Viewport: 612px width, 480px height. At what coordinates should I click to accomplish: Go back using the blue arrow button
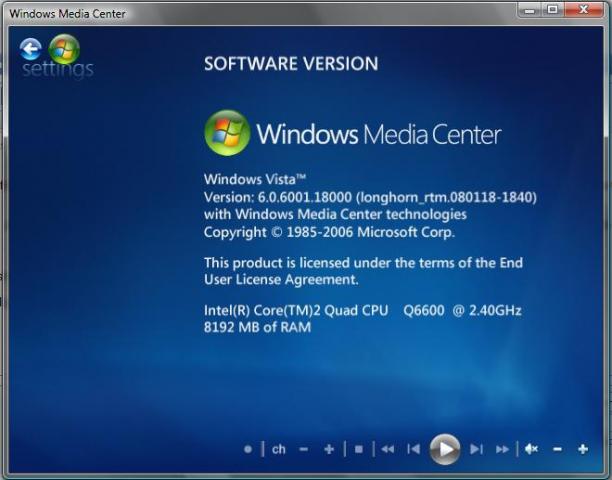(30, 50)
